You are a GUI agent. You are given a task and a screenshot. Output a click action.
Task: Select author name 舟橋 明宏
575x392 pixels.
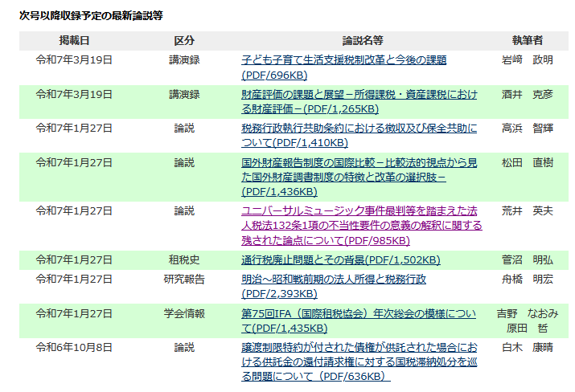click(527, 280)
